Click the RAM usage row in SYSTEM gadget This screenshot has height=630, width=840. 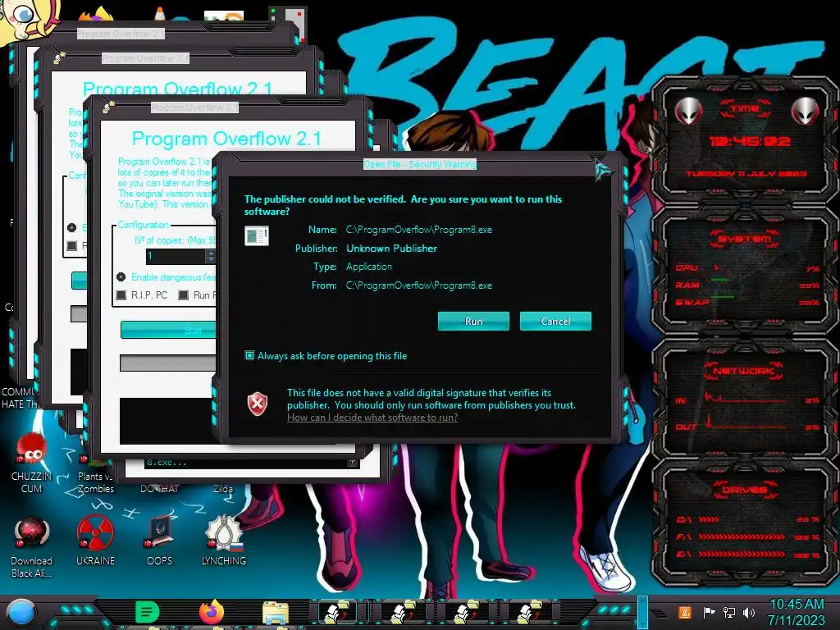(x=747, y=285)
